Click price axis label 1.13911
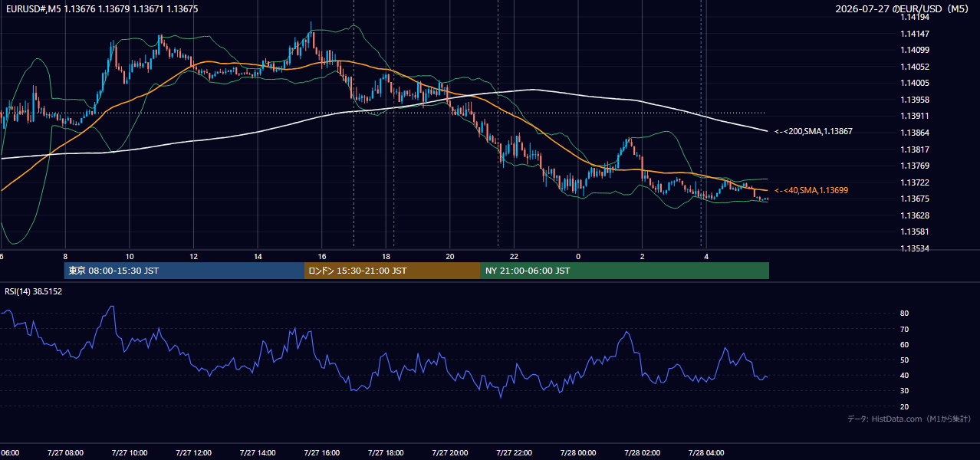980x460 pixels. click(x=914, y=116)
